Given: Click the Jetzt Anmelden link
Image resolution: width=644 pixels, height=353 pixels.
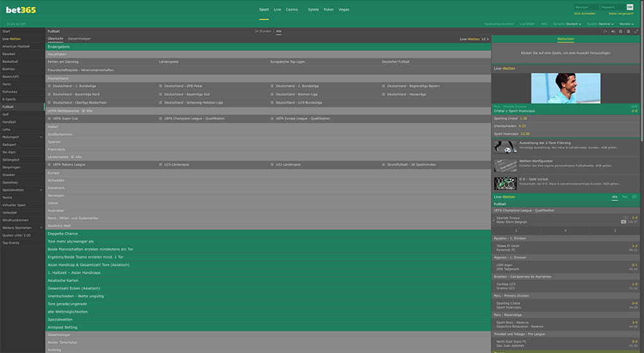Looking at the screenshot, I should [x=585, y=14].
